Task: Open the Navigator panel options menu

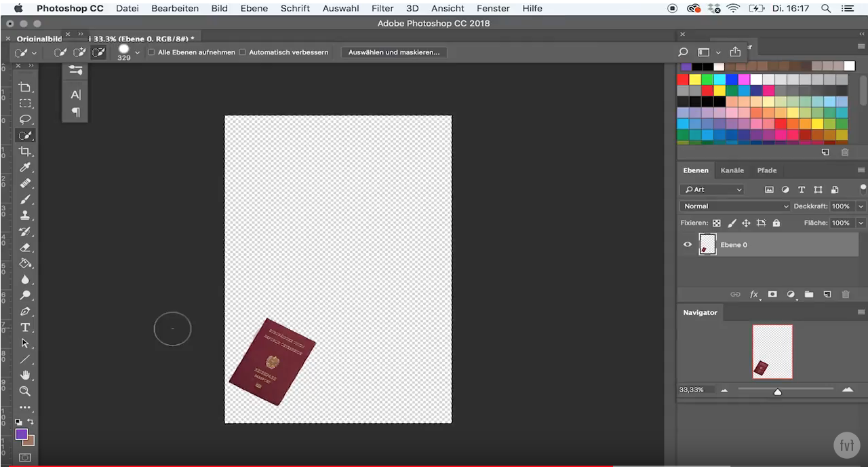Action: 861,312
